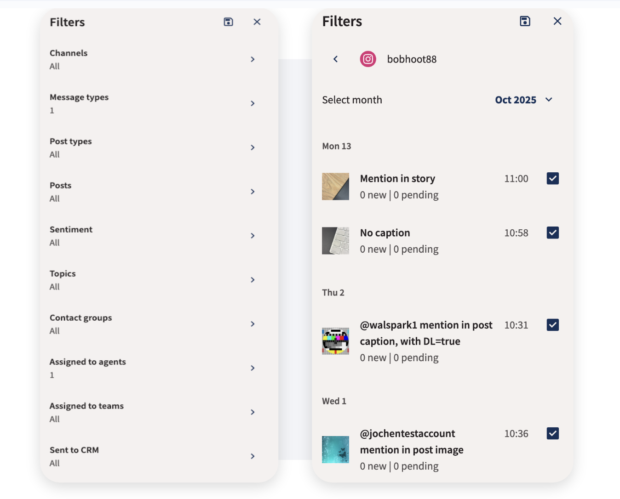Click the Topics filter label
The width and height of the screenshot is (620, 499).
(x=62, y=274)
